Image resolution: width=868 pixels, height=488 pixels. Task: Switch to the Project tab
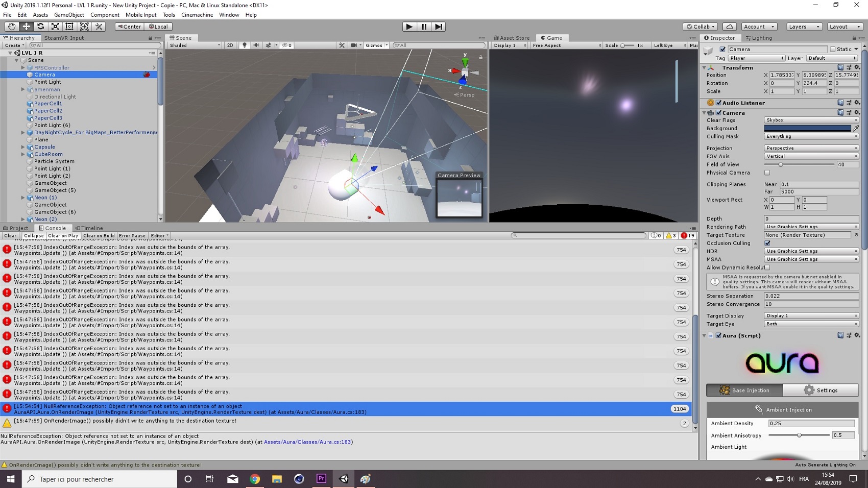(x=16, y=228)
